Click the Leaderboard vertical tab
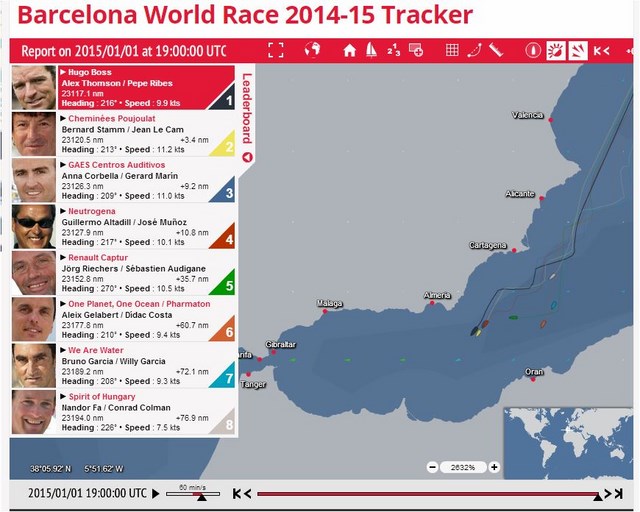640x512 pixels. click(x=247, y=108)
